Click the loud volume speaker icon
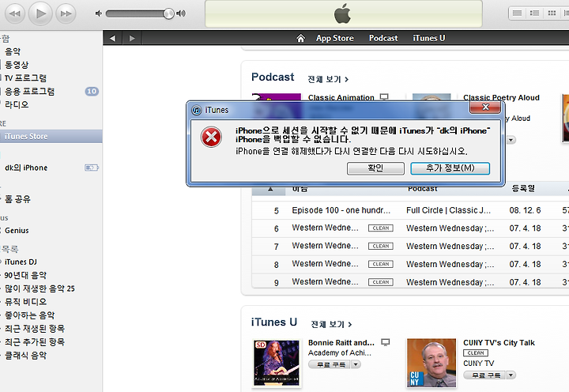 (181, 13)
